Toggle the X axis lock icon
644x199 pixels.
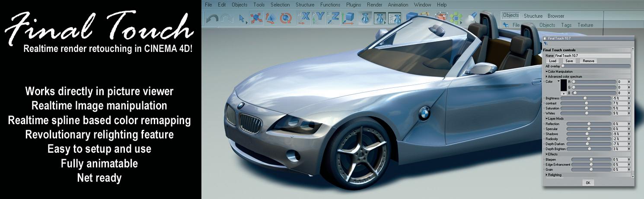pos(304,18)
